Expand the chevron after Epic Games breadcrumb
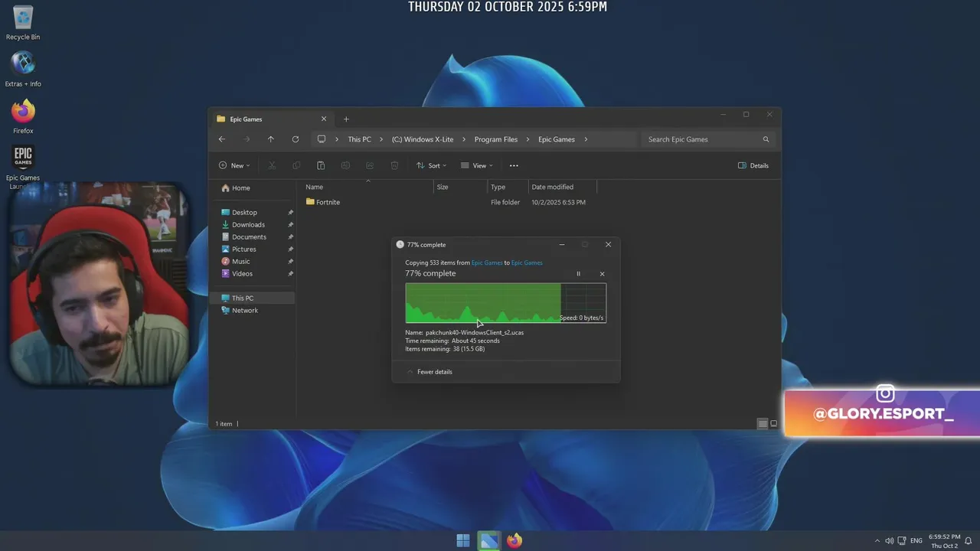Screen dimensions: 980x551 tap(586, 139)
